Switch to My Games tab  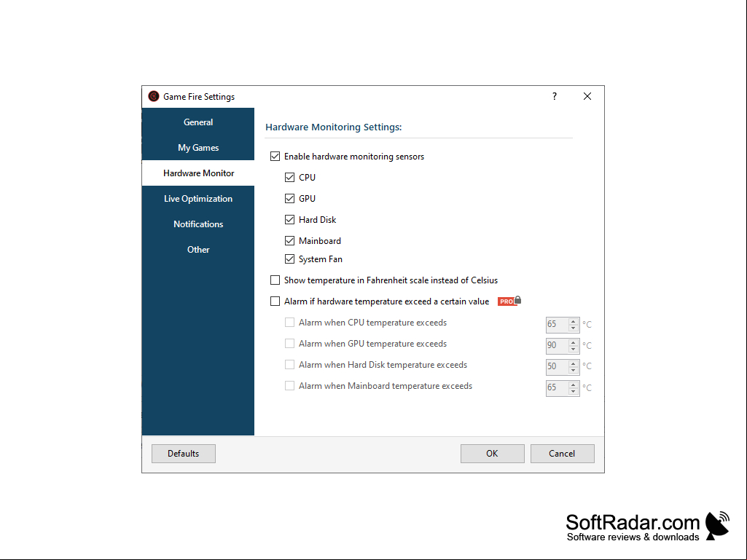coord(198,148)
